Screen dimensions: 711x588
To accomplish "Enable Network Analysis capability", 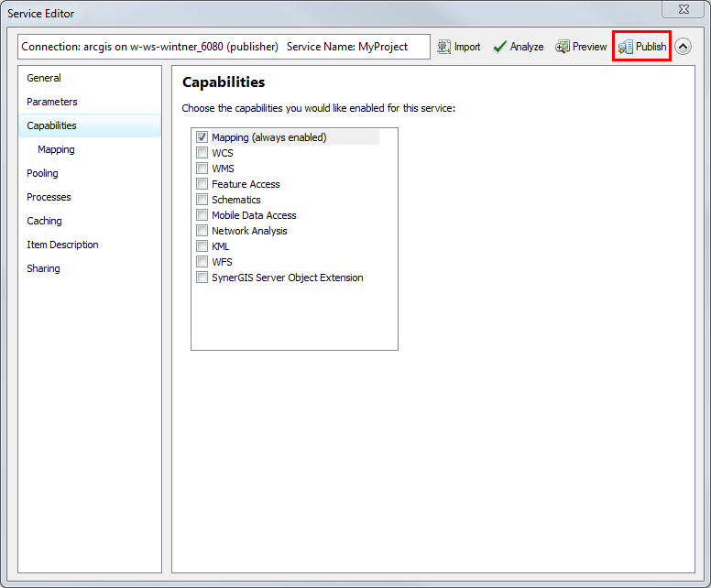I will point(202,231).
